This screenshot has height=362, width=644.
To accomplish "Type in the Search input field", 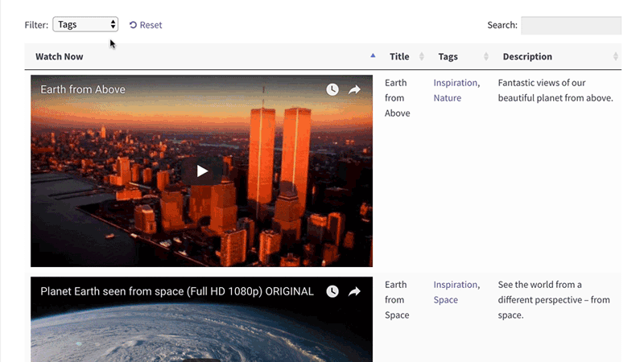I will tap(570, 25).
